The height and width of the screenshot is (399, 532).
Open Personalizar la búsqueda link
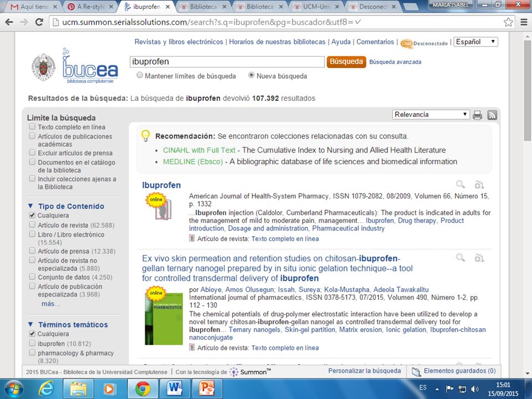(365, 371)
